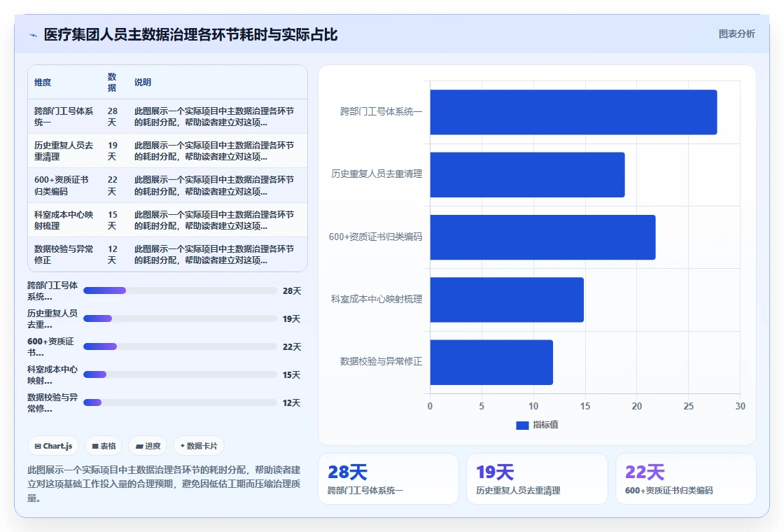Click the 历史重复人员去重清理 y-axis label
Screen dimensions: 784x532
coord(377,174)
